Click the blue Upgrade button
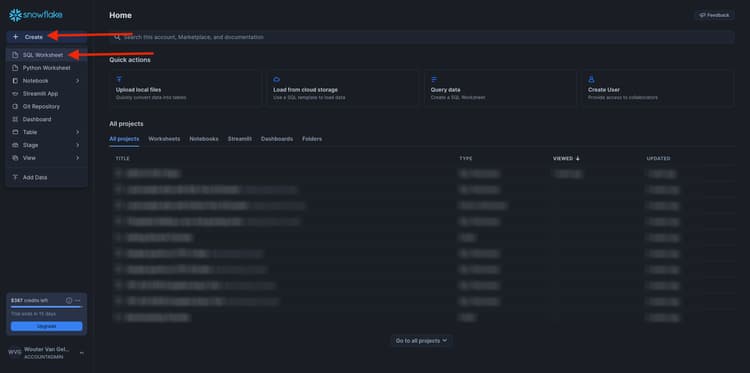The width and height of the screenshot is (750, 373). click(x=46, y=326)
